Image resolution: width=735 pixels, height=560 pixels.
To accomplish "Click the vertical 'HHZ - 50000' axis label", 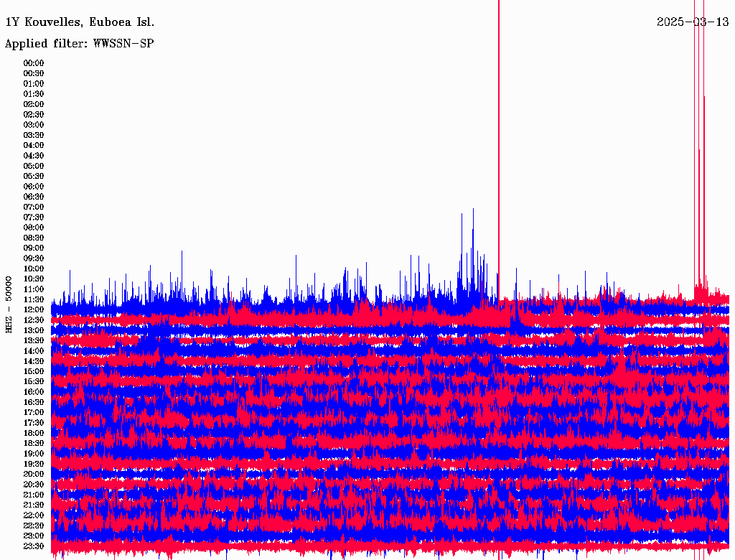I will click(x=9, y=304).
